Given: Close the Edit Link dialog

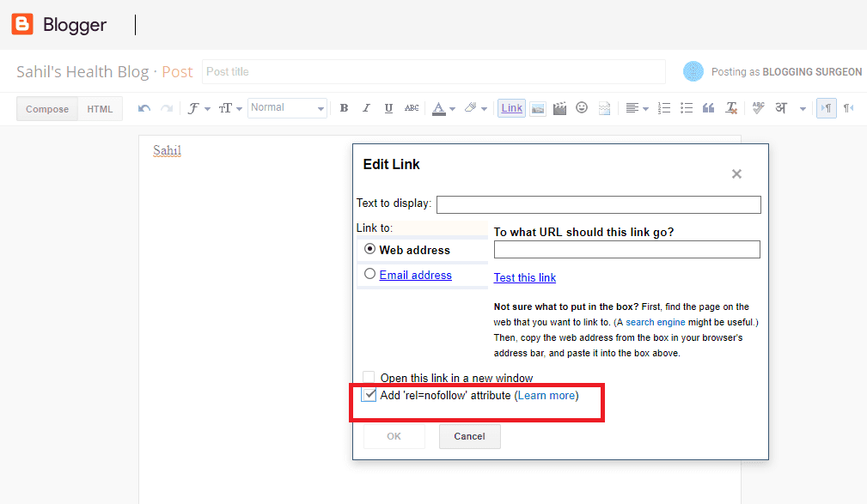Looking at the screenshot, I should (736, 174).
